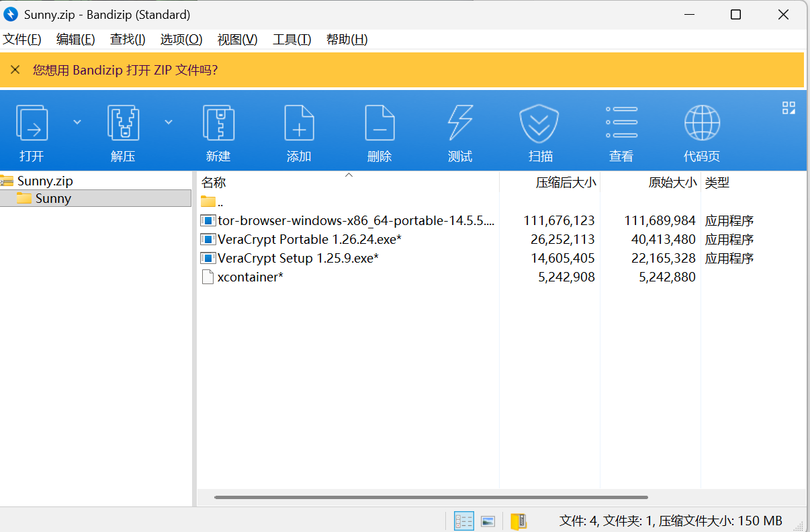This screenshot has height=532, width=810.
Task: Click the VeraCrypt Setup exe file icon
Action: pos(208,258)
